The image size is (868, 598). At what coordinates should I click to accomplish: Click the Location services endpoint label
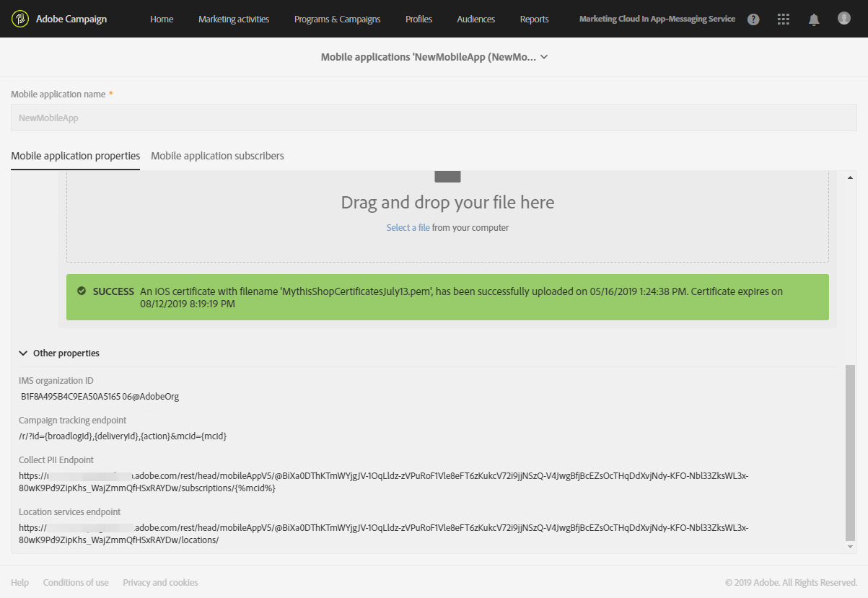click(x=70, y=511)
